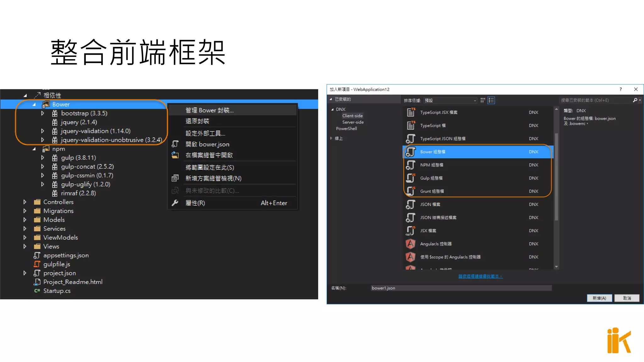Image resolution: width=644 pixels, height=362 pixels.
Task: Select the PowerShell category
Action: pyautogui.click(x=347, y=129)
